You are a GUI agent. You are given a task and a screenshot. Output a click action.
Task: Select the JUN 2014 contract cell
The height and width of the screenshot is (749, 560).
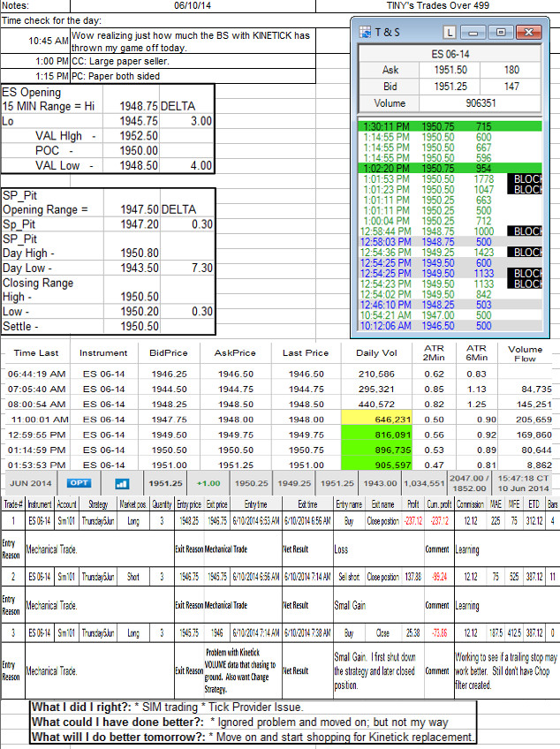pyautogui.click(x=31, y=483)
